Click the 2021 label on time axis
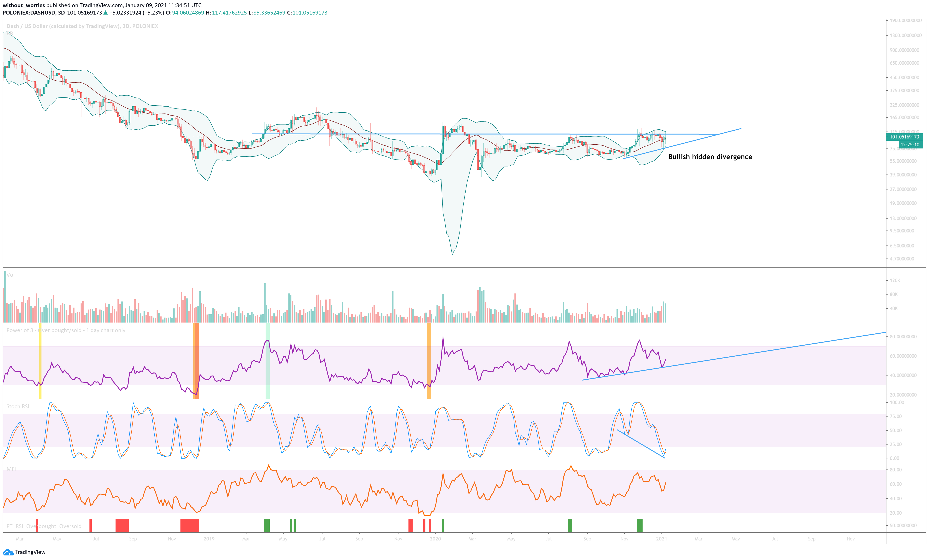Viewport: 929px width, 560px height. pos(662,539)
